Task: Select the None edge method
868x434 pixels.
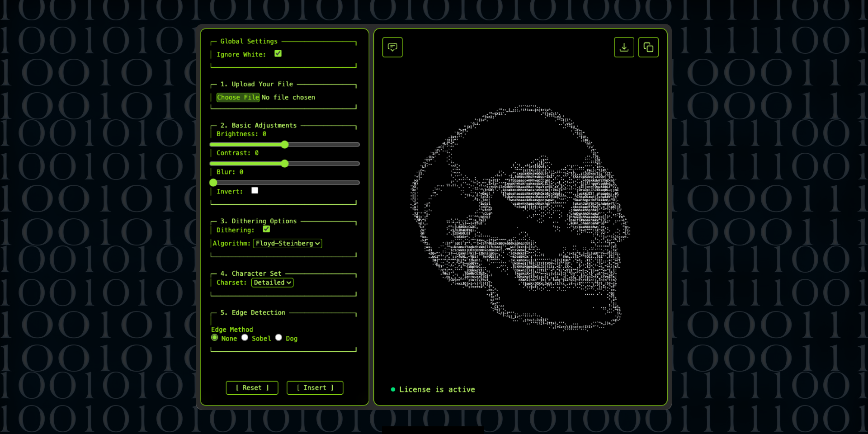Action: (x=214, y=337)
